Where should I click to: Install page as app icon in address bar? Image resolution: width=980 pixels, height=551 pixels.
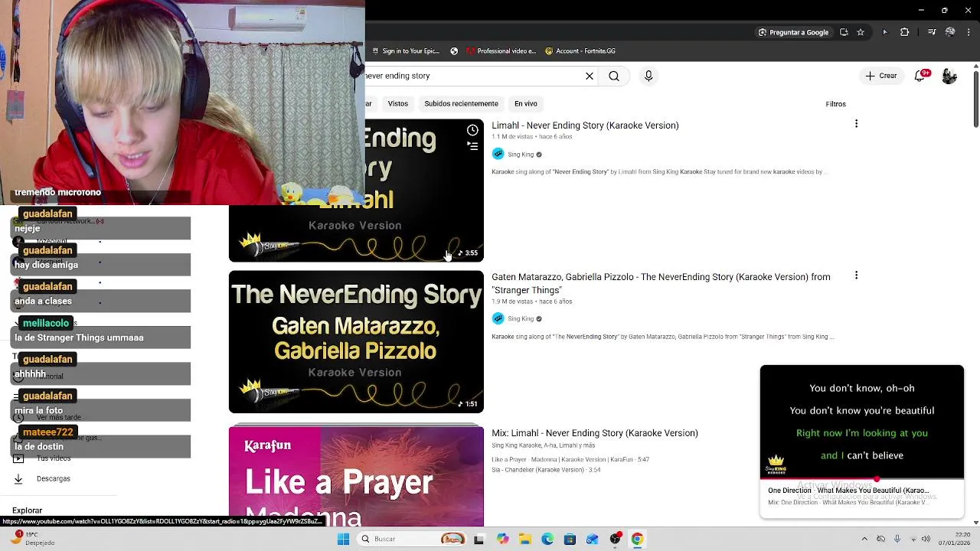click(844, 32)
